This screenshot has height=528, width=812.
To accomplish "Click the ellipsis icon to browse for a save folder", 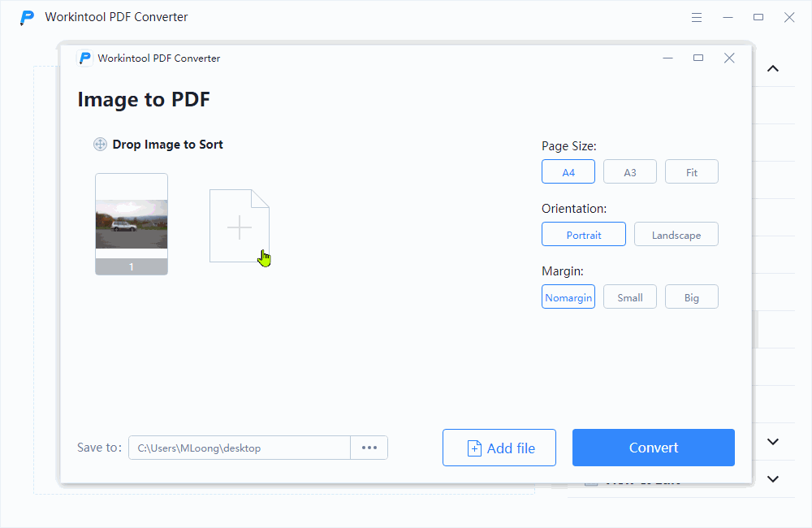I will tap(369, 448).
